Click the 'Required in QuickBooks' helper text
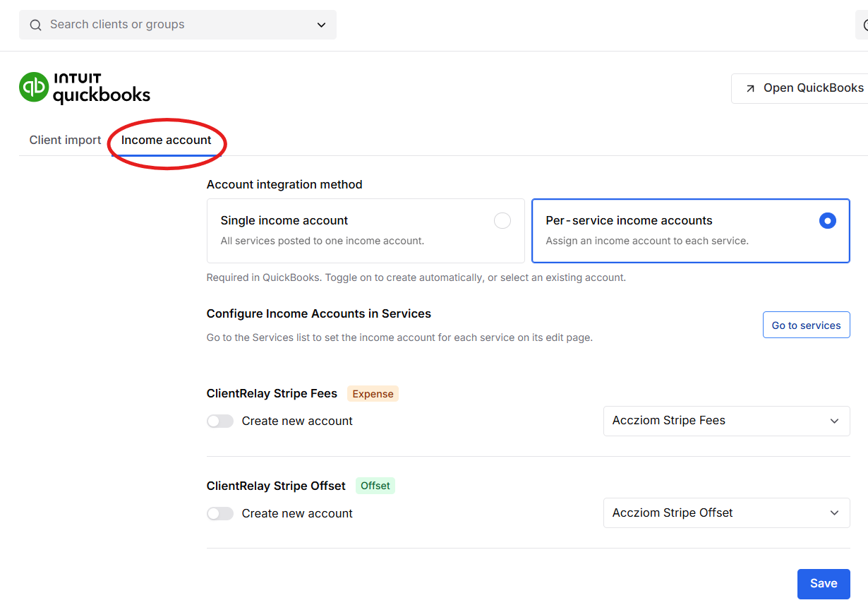 click(416, 277)
